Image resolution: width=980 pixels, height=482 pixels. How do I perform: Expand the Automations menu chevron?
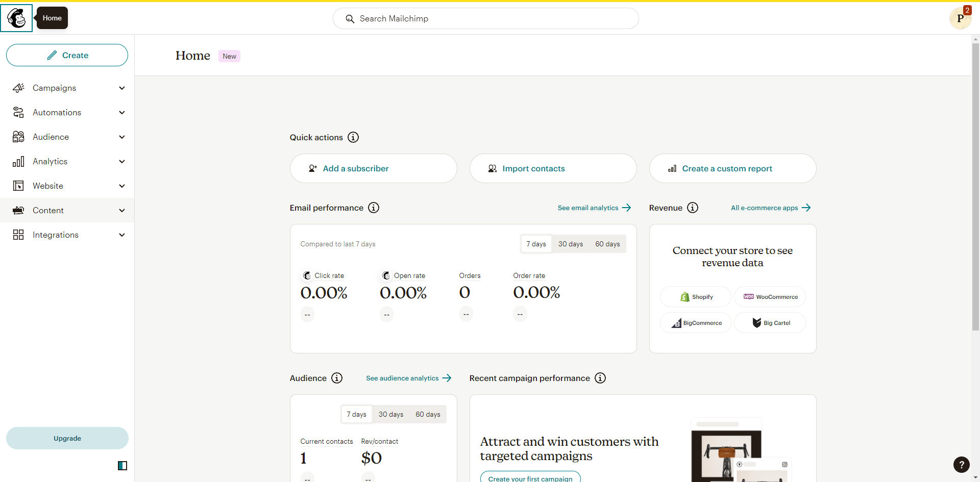coord(122,112)
